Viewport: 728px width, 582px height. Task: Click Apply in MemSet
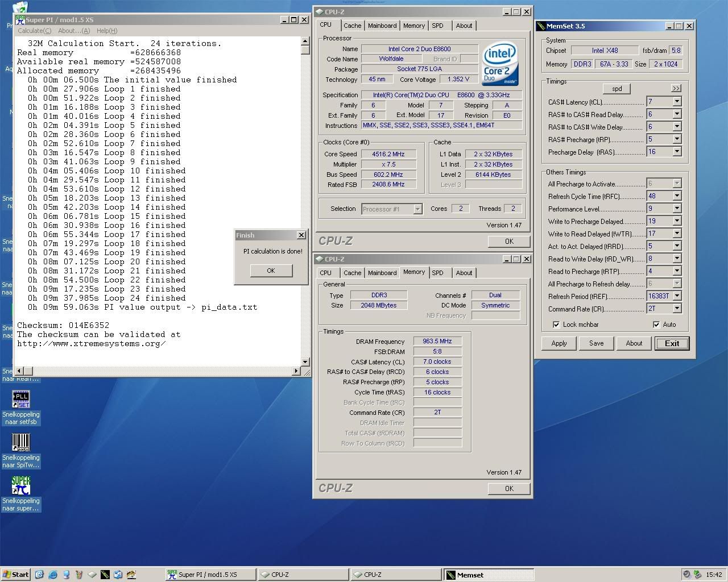click(x=559, y=343)
